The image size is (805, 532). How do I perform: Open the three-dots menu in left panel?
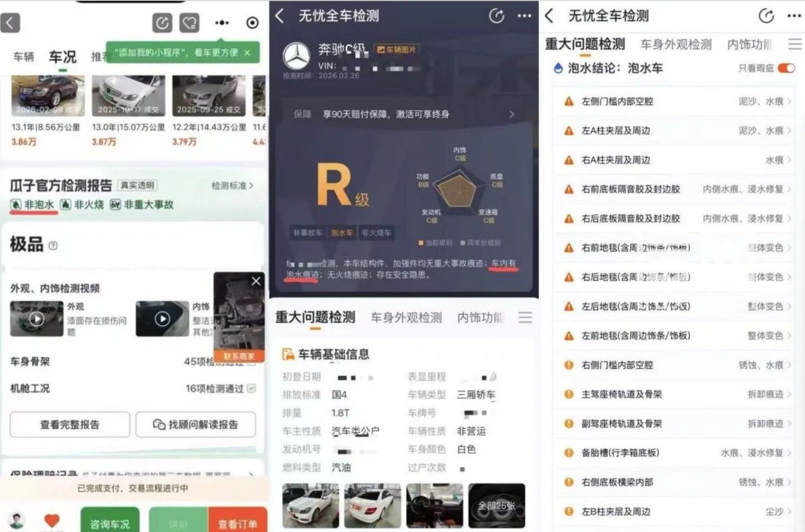click(x=221, y=23)
